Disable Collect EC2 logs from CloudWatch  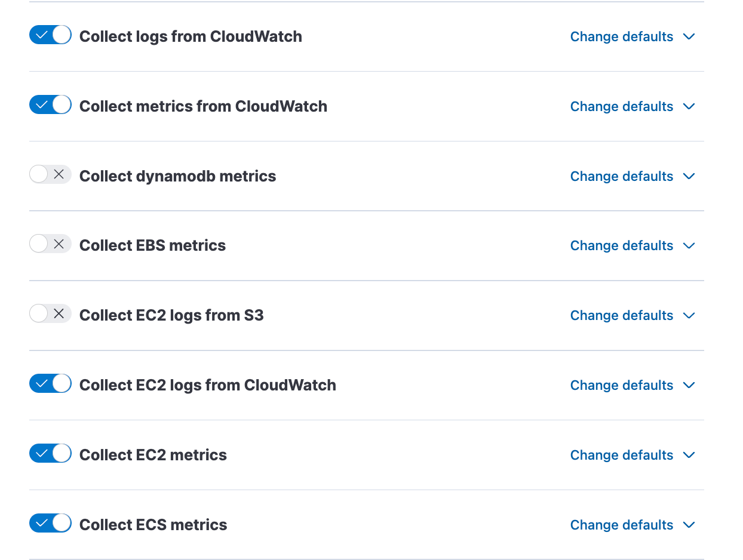click(x=50, y=384)
